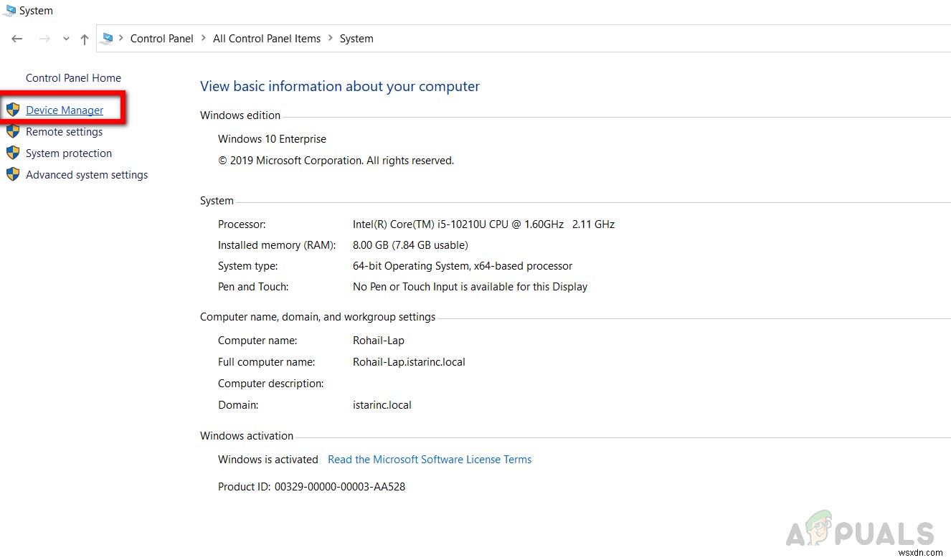Click the Forward navigation arrow
The width and height of the screenshot is (951, 560).
click(44, 39)
